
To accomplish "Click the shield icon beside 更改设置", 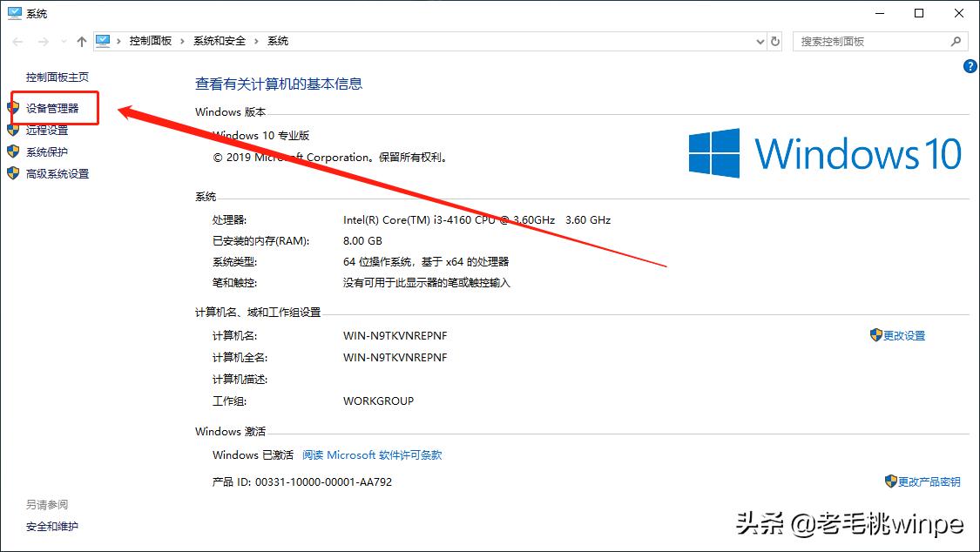I will coord(875,334).
